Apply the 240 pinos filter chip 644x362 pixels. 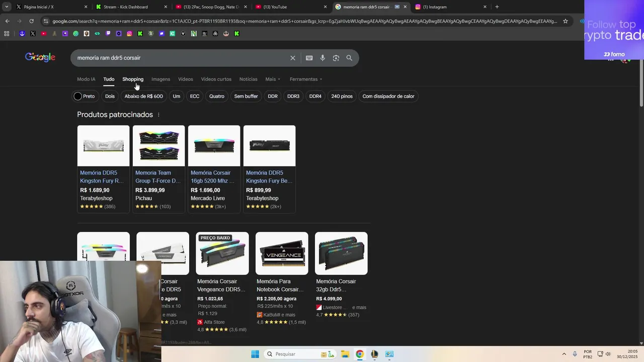342,96
